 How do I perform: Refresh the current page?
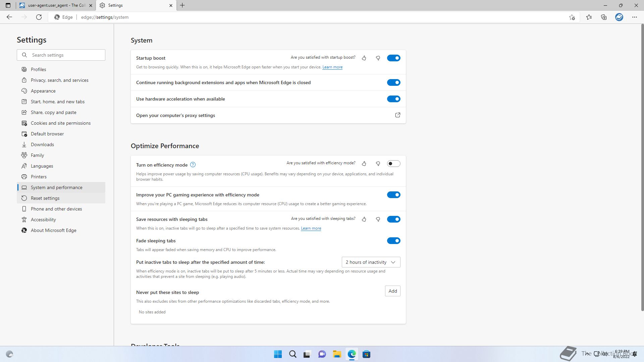pyautogui.click(x=39, y=17)
